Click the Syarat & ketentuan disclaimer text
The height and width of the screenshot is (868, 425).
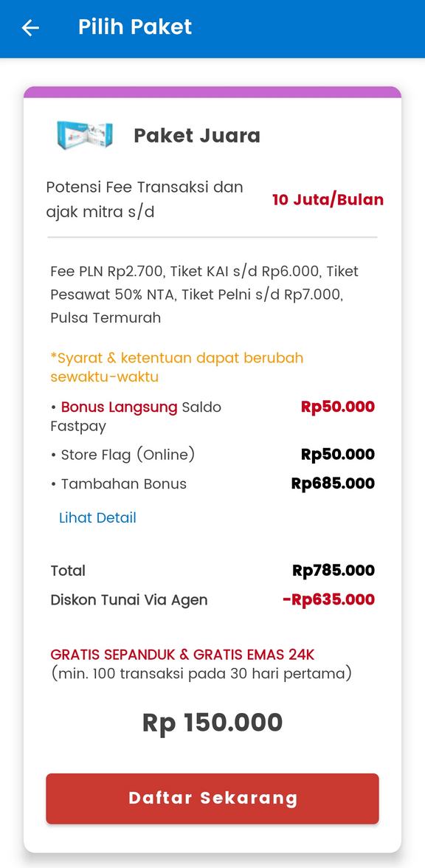pyautogui.click(x=177, y=367)
